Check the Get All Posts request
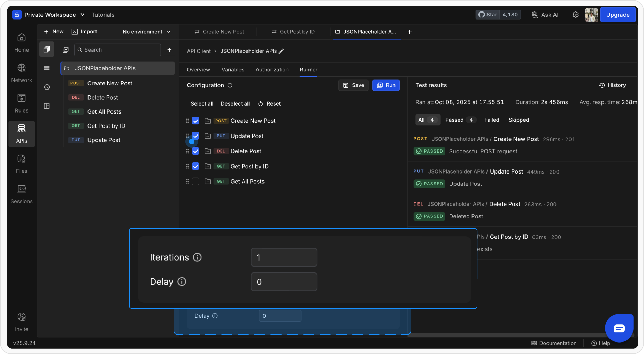The image size is (644, 354). point(195,181)
